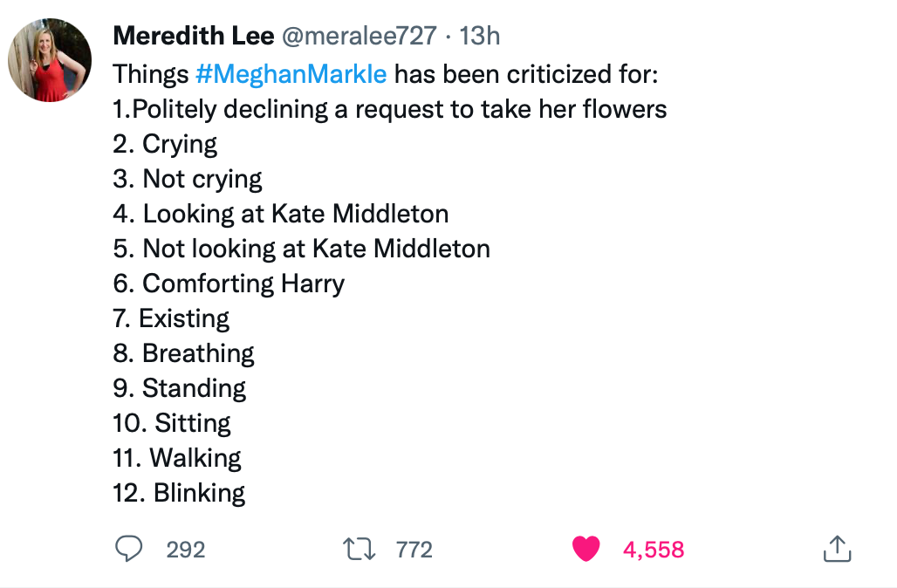This screenshot has height=588, width=897.
Task: Visit the @meralee727 handle
Action: pyautogui.click(x=359, y=36)
